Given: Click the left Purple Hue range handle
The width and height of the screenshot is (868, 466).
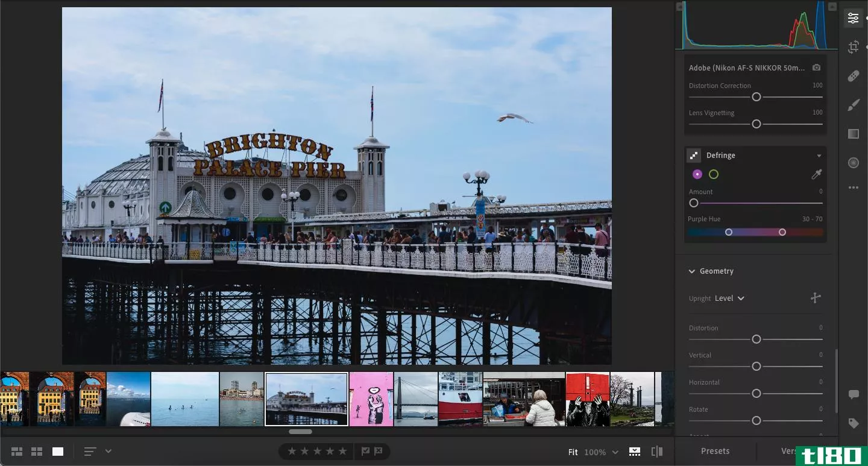Looking at the screenshot, I should [x=729, y=232].
